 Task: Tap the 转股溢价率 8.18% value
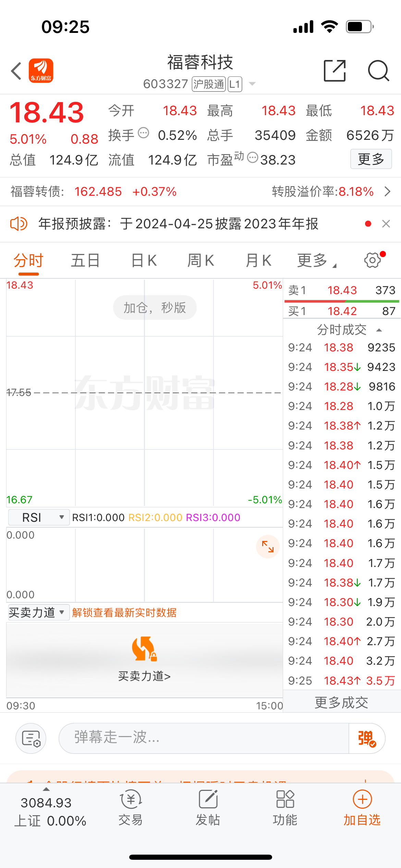point(356,191)
